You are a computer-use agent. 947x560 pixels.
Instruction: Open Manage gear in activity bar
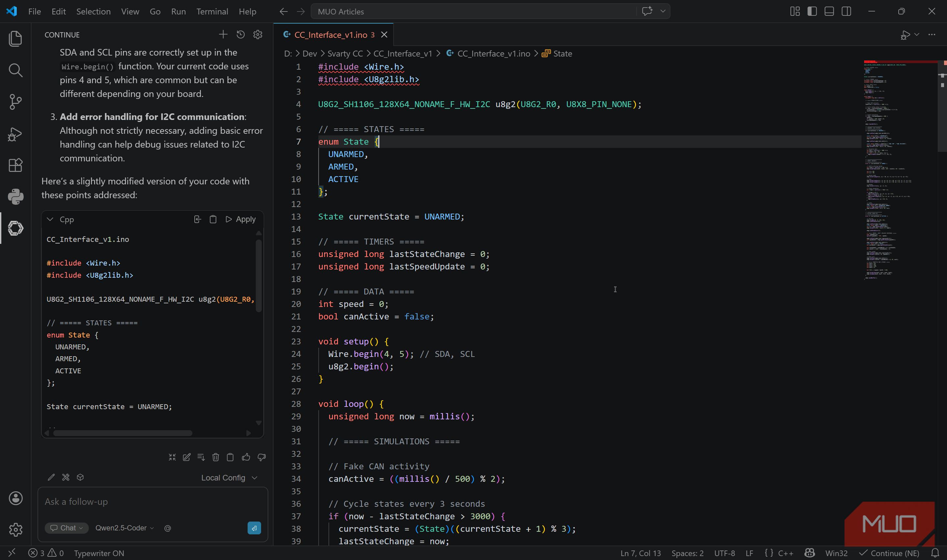point(15,529)
